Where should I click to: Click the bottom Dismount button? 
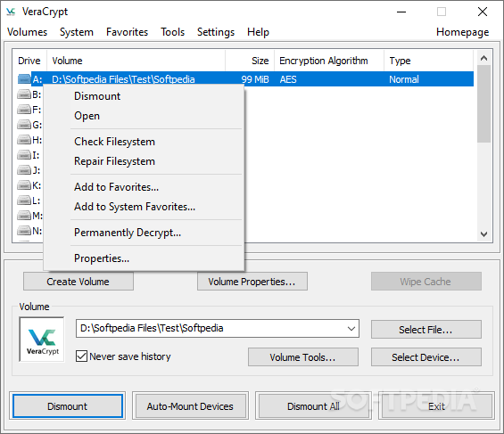[x=68, y=406]
